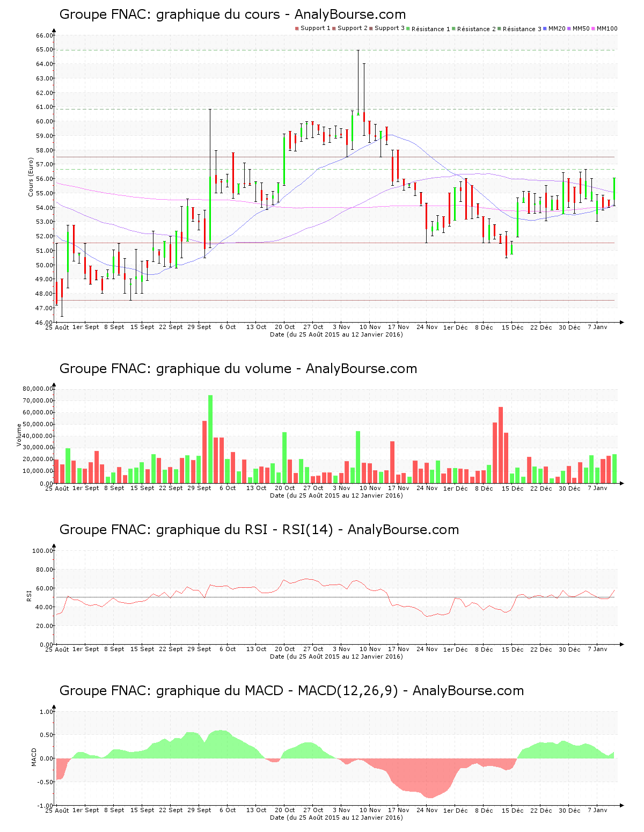
Task: Click the 'Cours (Euro)' axis label
Action: click(31, 177)
